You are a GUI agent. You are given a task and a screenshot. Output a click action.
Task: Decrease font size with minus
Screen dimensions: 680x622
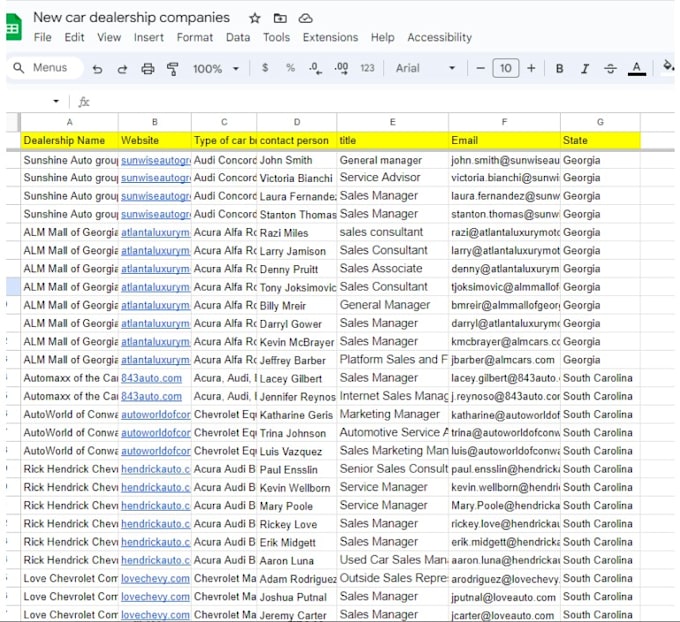(x=480, y=68)
